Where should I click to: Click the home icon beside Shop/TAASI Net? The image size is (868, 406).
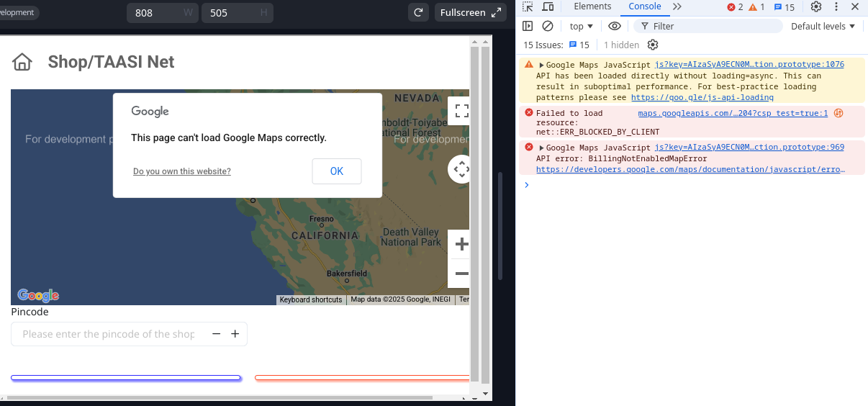point(22,62)
